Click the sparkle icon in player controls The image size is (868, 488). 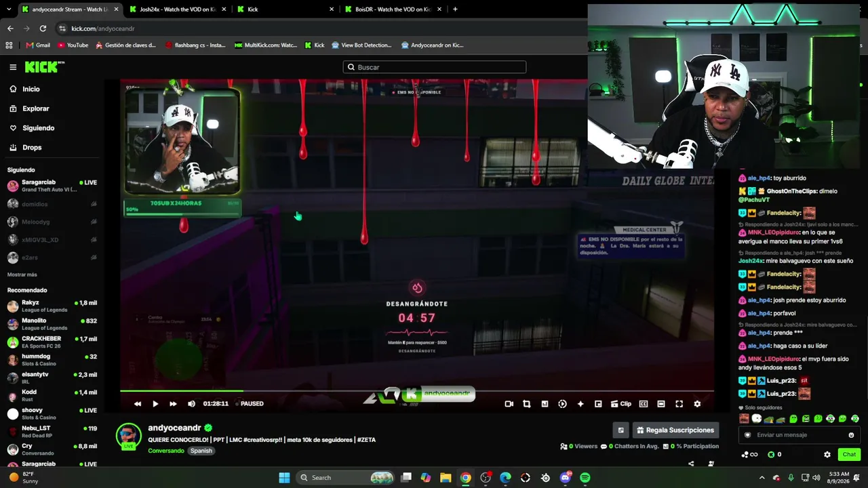click(580, 404)
